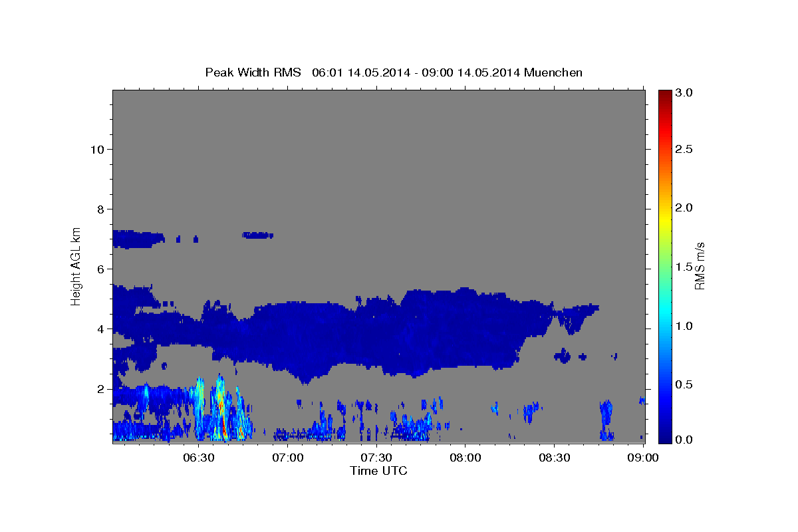Click the 'RMS m/s' colorbar label
This screenshot has height=532, width=798.
point(699,266)
